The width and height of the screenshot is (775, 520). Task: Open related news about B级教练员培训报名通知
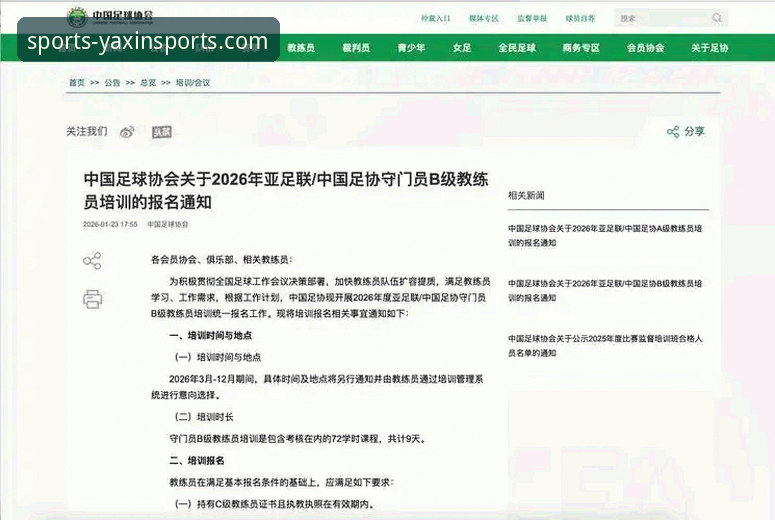(605, 291)
